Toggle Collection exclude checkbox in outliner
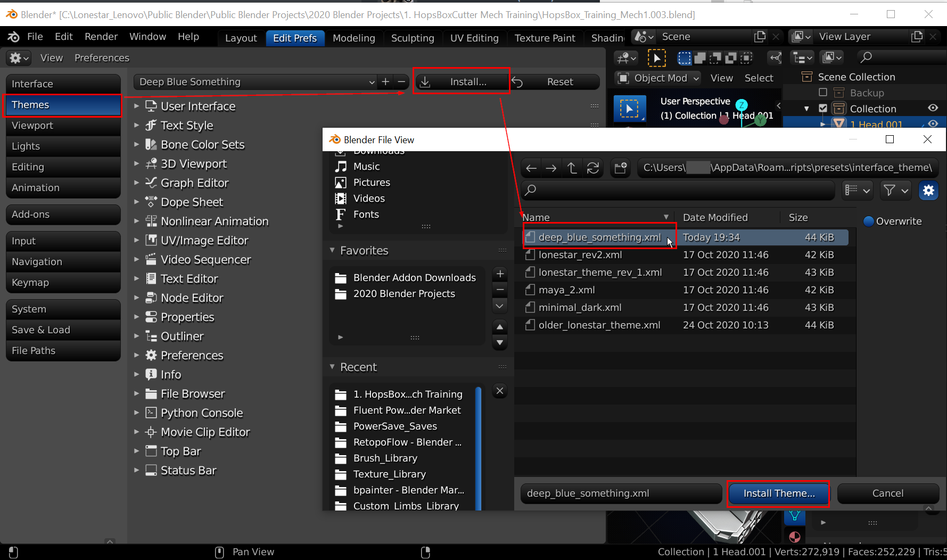This screenshot has width=947, height=560. (x=823, y=109)
